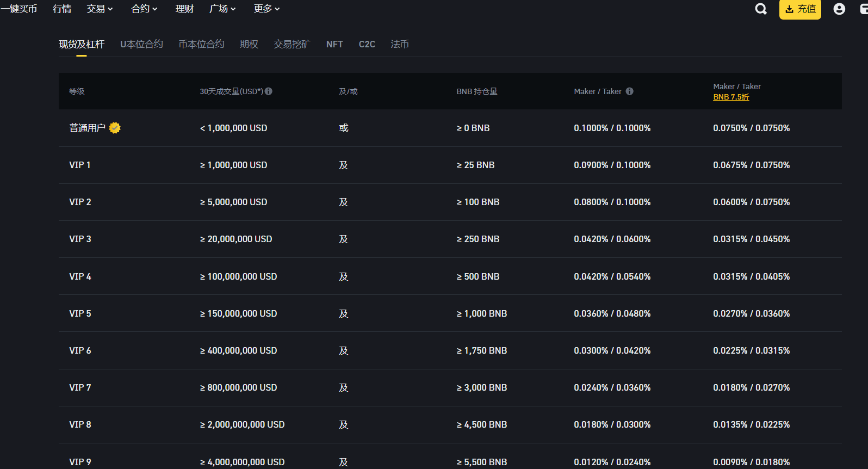
Task: Click the ≥ 1,750 BNB holding cell
Action: [481, 350]
